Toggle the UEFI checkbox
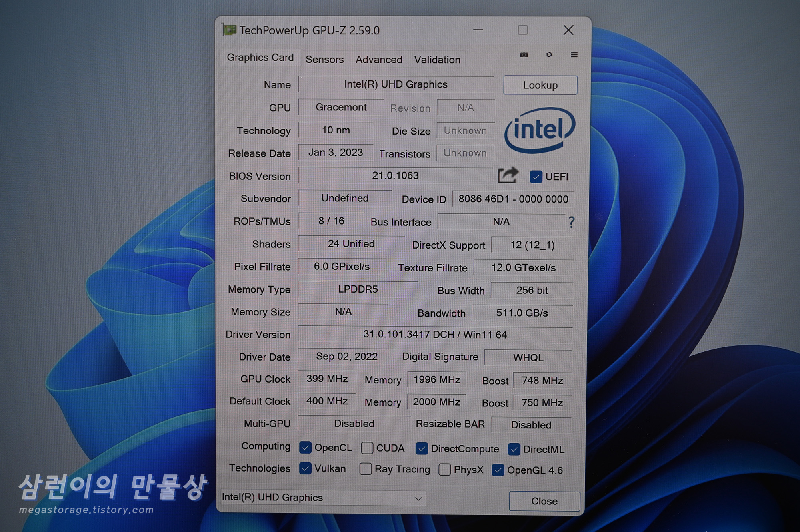The image size is (800, 532). (x=536, y=177)
